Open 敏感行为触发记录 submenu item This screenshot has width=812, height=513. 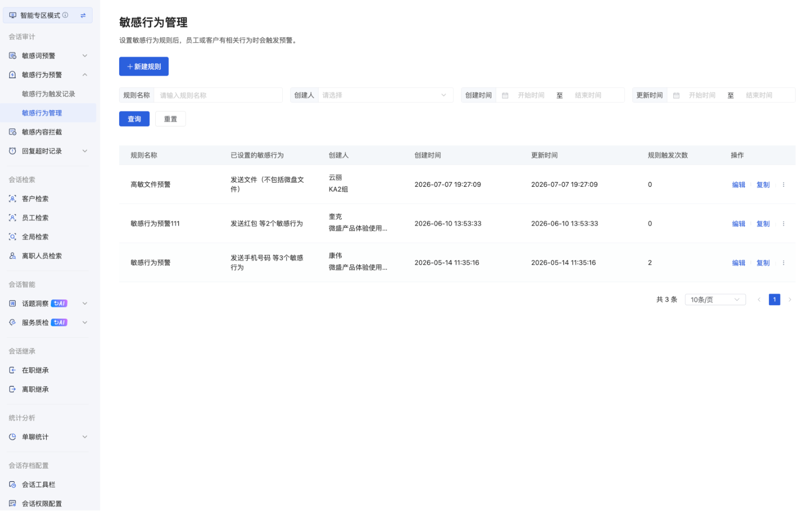tap(48, 94)
